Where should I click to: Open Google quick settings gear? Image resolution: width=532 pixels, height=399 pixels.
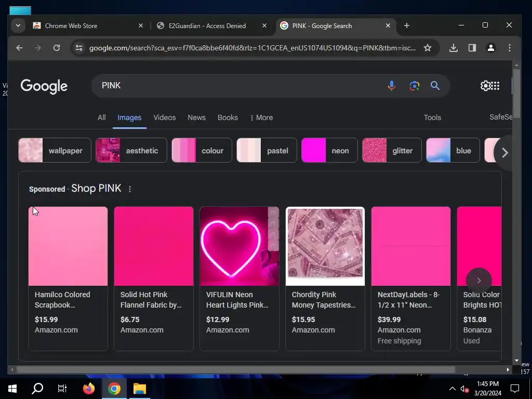click(x=486, y=86)
